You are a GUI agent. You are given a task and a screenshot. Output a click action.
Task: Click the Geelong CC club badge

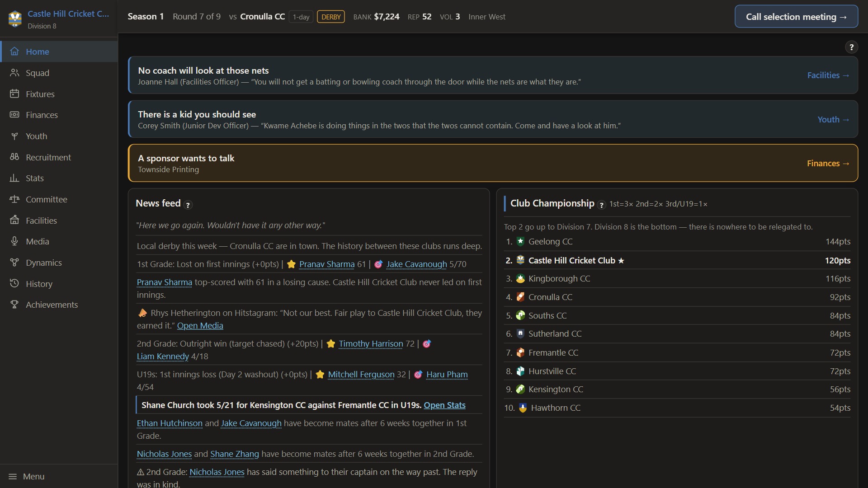pos(520,241)
